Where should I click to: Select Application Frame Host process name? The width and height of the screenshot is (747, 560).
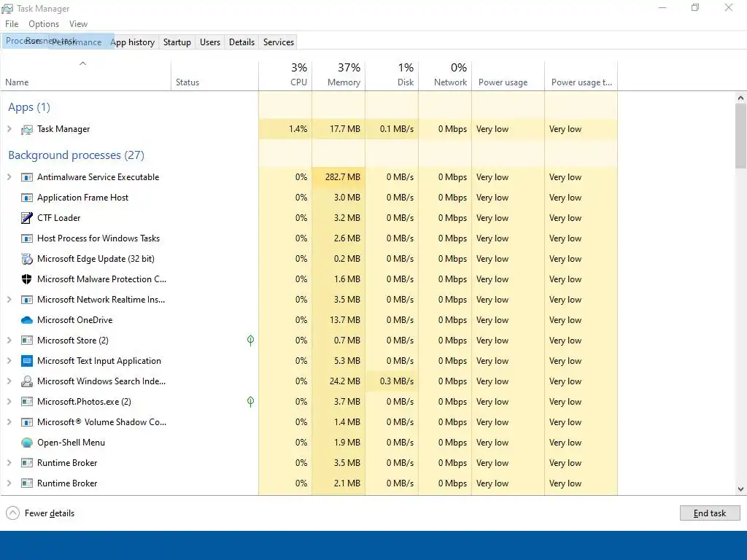tap(83, 197)
